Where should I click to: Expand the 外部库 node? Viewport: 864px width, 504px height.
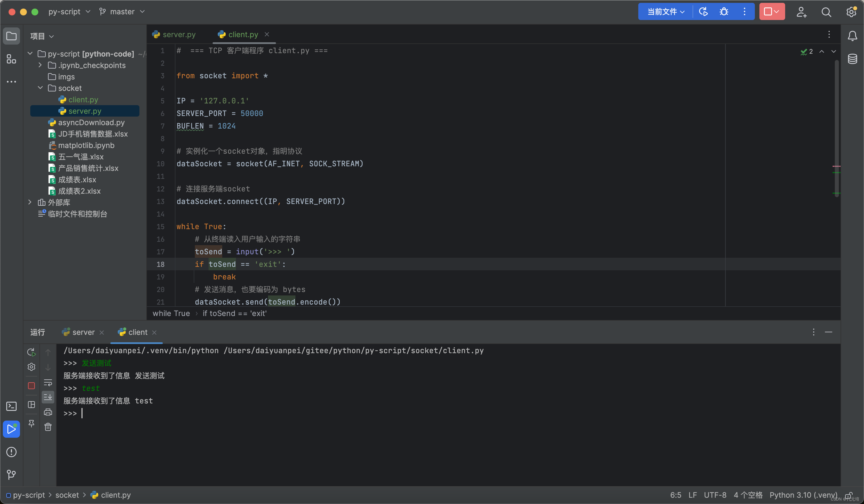pyautogui.click(x=30, y=202)
